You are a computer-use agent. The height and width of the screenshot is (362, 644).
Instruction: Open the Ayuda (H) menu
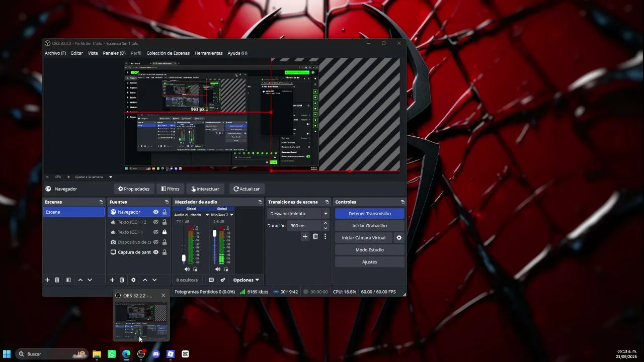click(237, 53)
